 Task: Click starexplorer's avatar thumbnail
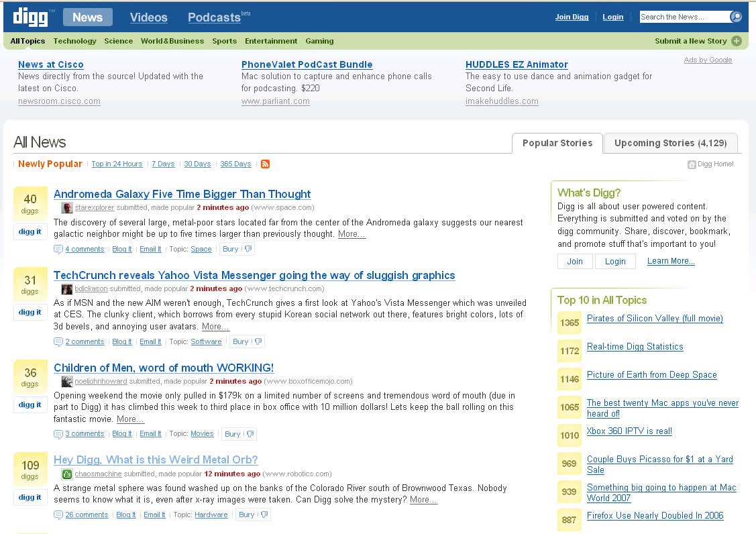click(67, 208)
